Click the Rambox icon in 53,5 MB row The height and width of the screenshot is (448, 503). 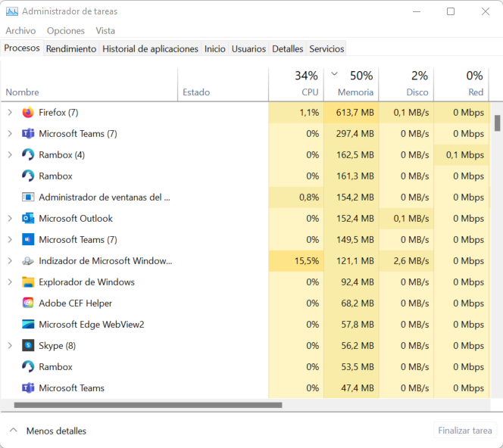click(x=28, y=366)
